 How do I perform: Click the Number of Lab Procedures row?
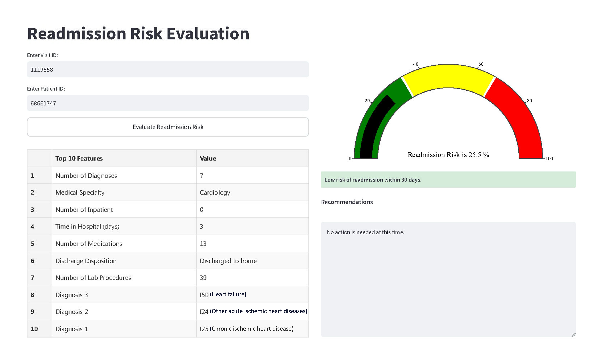coord(168,277)
